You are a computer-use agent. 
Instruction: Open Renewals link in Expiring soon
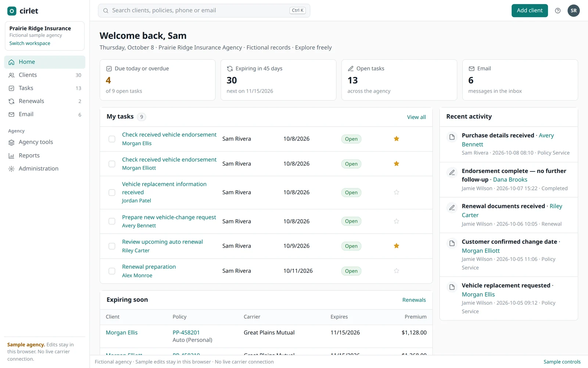[x=414, y=300]
